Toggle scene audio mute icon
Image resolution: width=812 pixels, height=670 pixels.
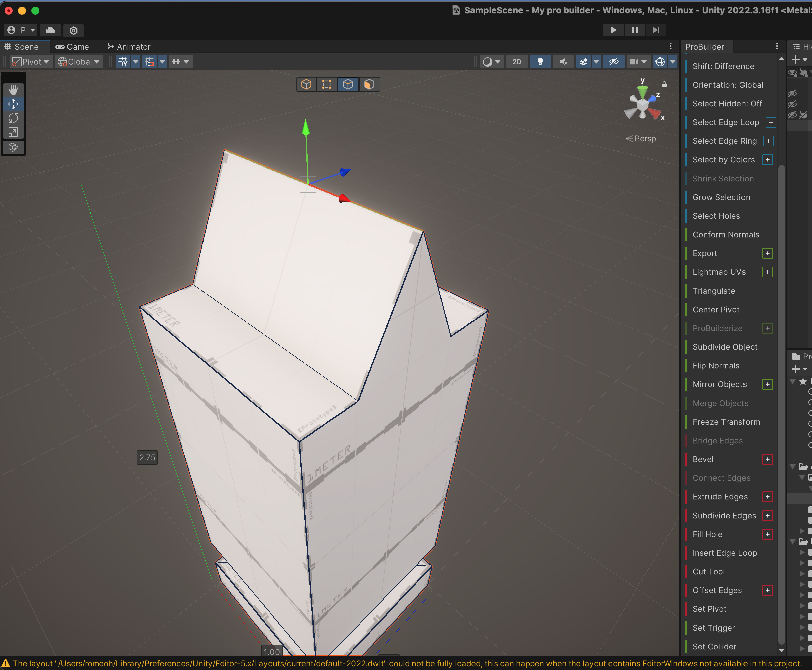(563, 62)
